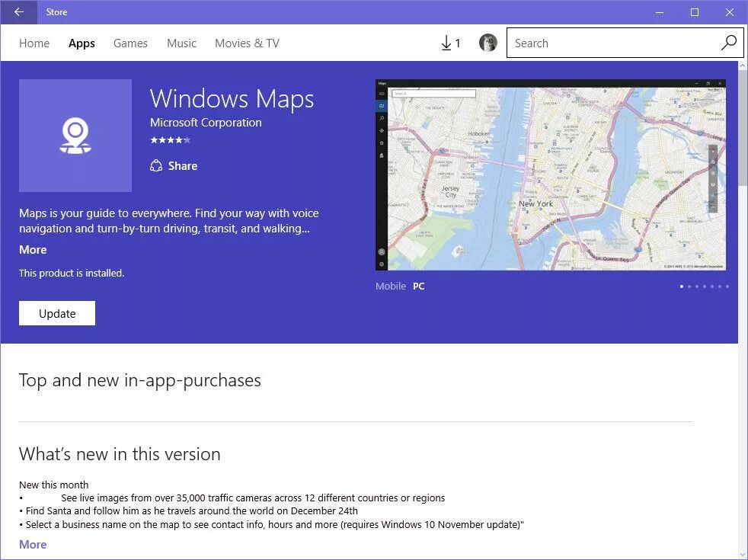Click the search magnifier icon
This screenshot has height=560, width=748.
(728, 43)
